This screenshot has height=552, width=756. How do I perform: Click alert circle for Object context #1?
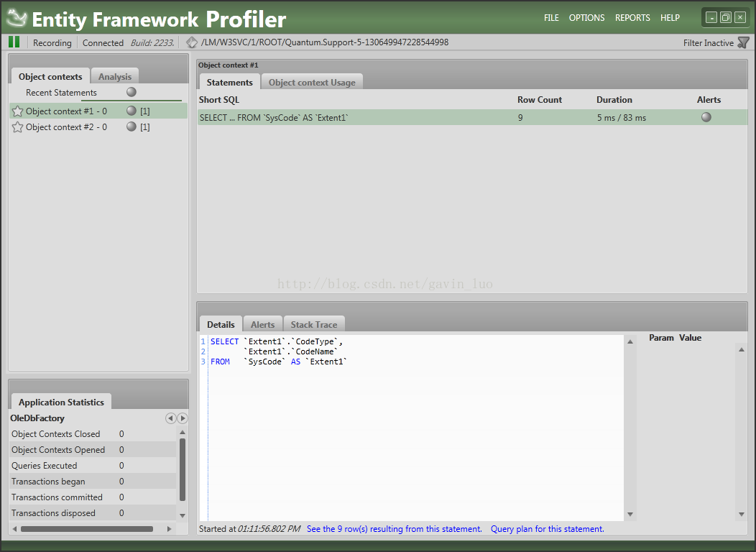[x=131, y=111]
